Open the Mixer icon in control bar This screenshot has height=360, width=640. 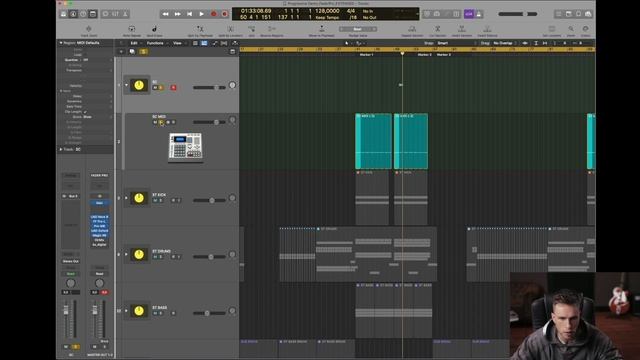pyautogui.click(x=116, y=14)
